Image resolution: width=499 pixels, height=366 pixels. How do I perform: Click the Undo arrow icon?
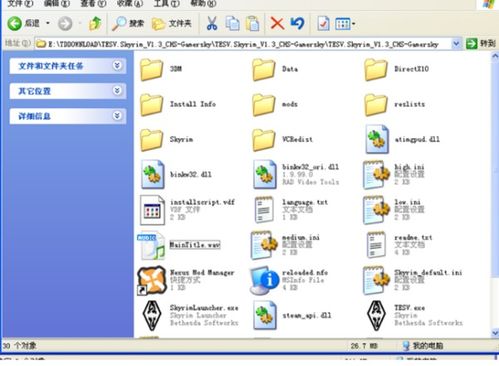pos(297,23)
